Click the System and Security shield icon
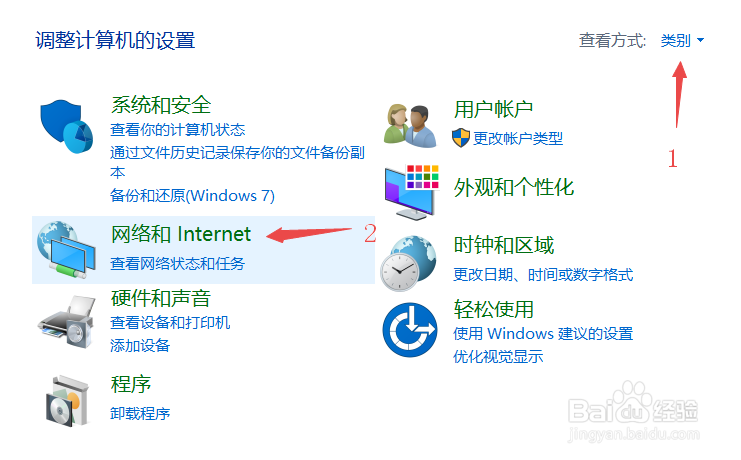Viewport: 741px width, 460px height. (x=66, y=126)
